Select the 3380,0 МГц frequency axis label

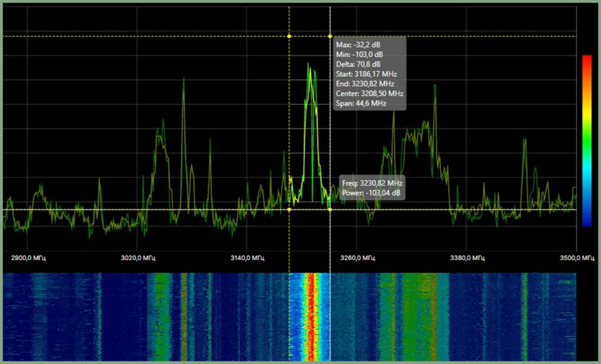(467, 258)
